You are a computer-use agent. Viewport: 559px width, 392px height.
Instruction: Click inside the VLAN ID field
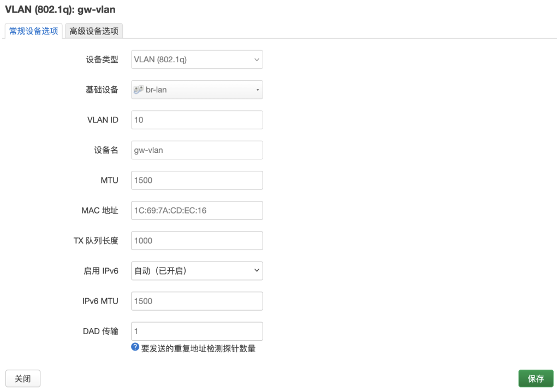pos(197,120)
